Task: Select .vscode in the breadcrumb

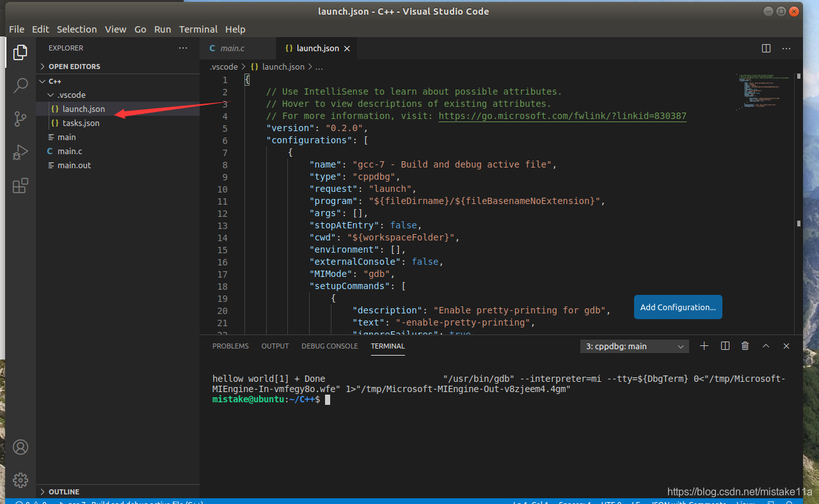Action: pos(224,67)
